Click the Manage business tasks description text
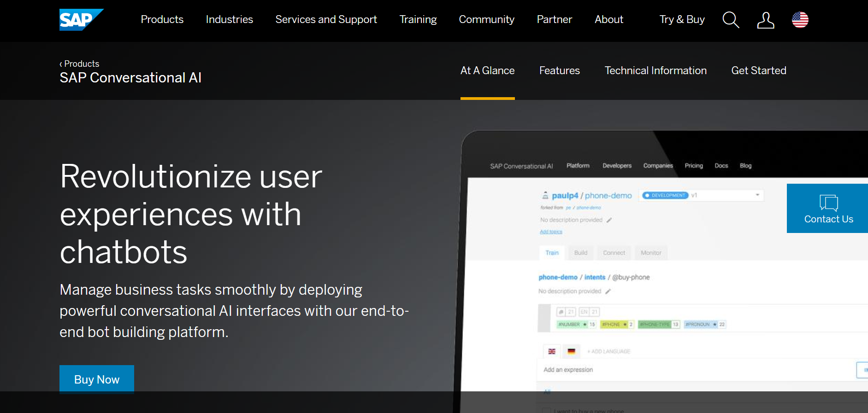The width and height of the screenshot is (868, 413). (234, 311)
